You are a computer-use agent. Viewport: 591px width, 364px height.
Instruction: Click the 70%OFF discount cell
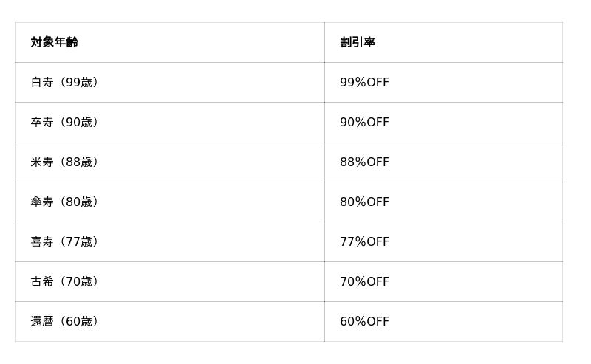[364, 281]
